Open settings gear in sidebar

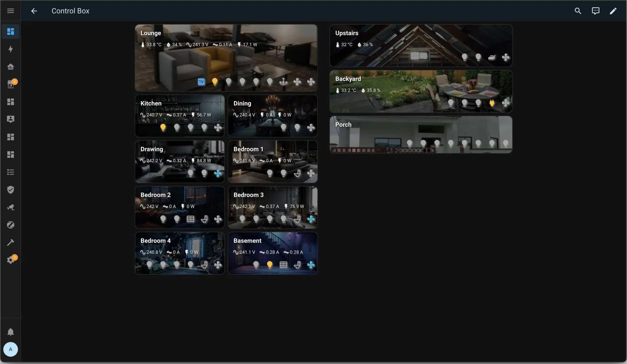tap(10, 260)
